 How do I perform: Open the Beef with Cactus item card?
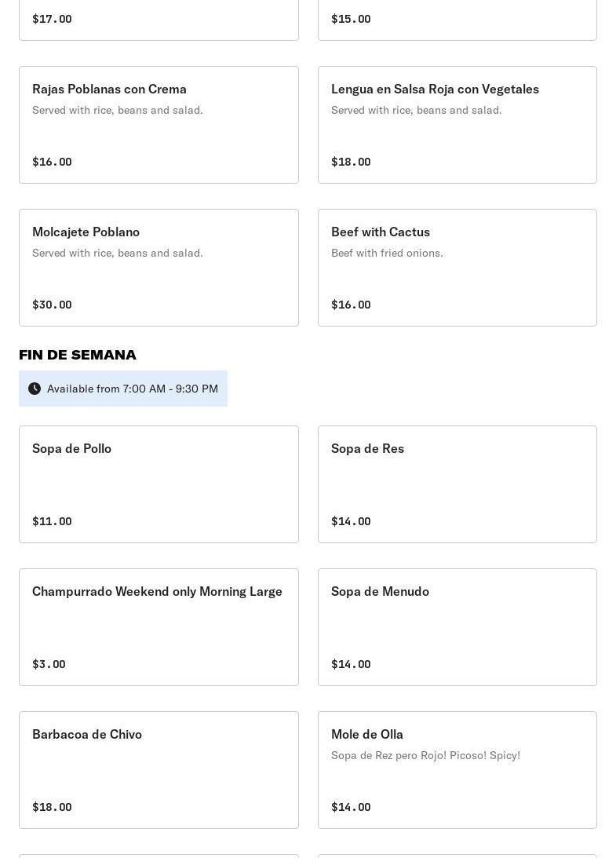click(x=457, y=268)
